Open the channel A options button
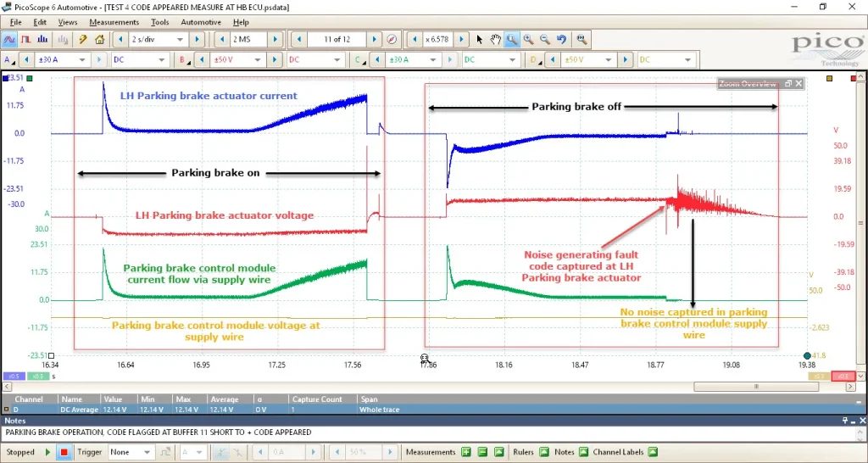 pyautogui.click(x=8, y=60)
